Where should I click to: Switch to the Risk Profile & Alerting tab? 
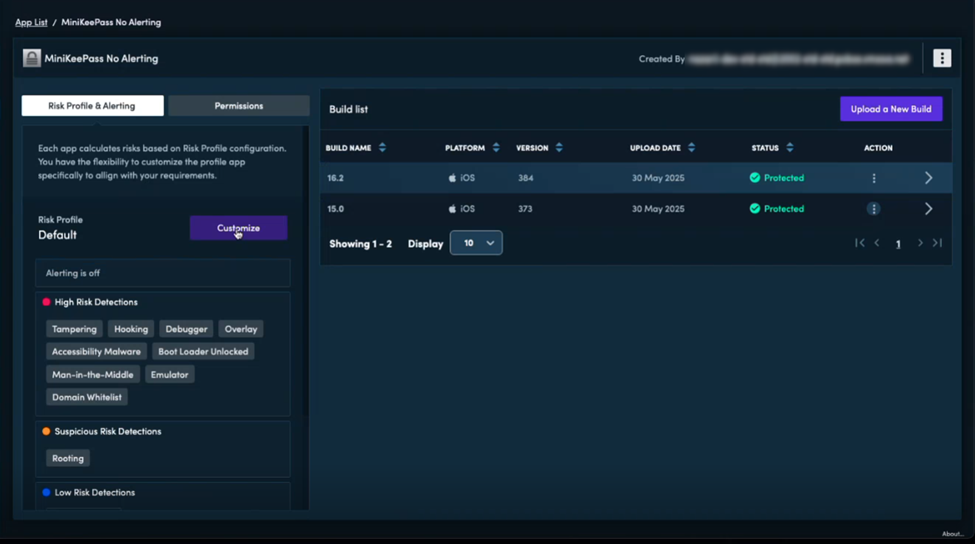click(x=93, y=106)
